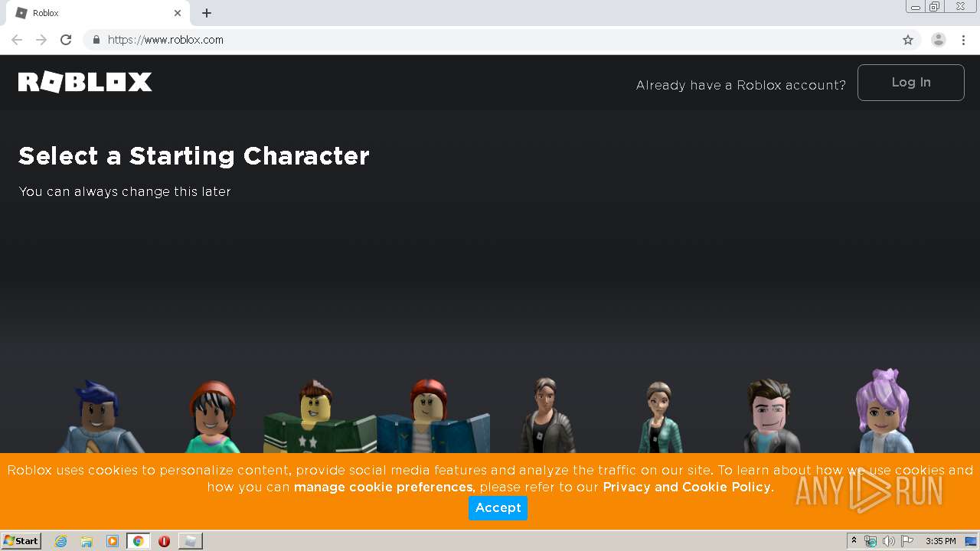
Task: Open the Chrome profile avatar menu
Action: click(939, 40)
